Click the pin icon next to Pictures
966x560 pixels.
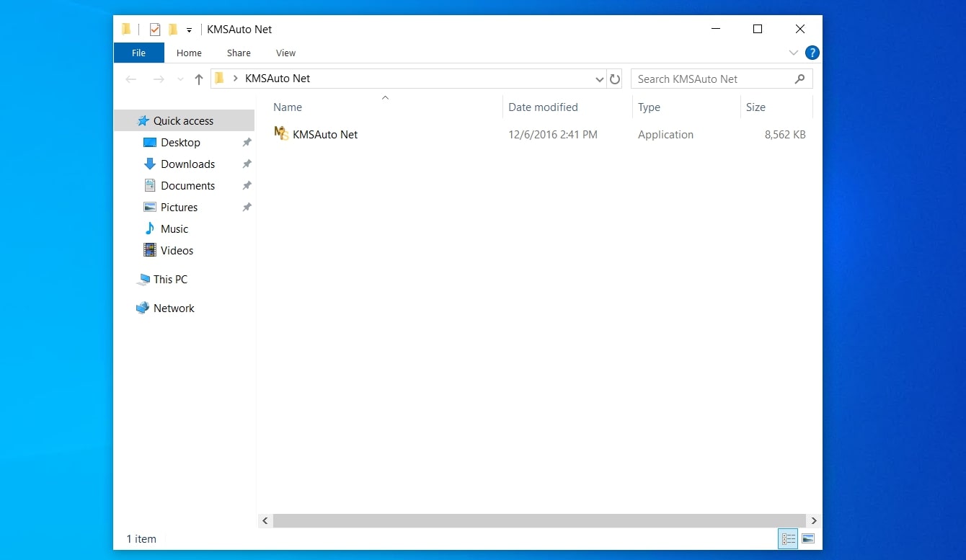247,208
